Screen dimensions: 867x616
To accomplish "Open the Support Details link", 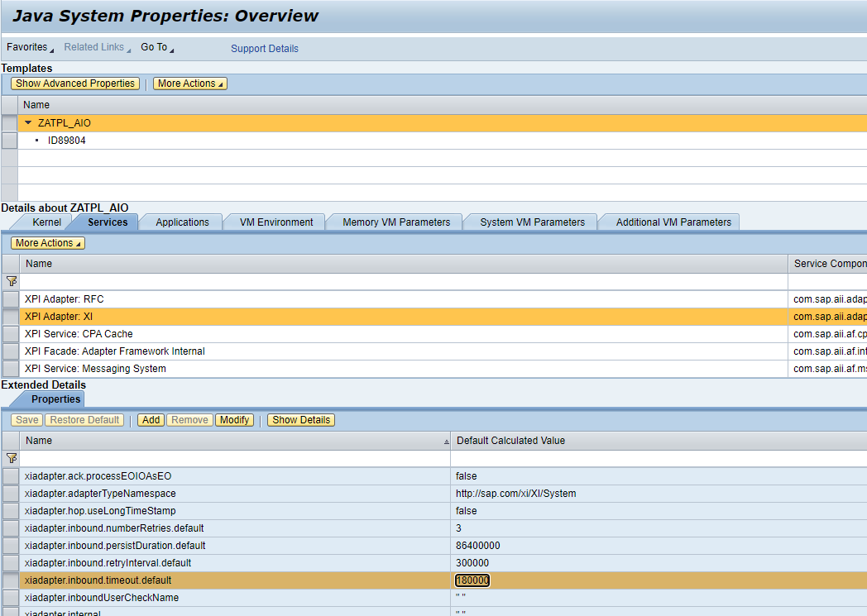I will pos(264,49).
